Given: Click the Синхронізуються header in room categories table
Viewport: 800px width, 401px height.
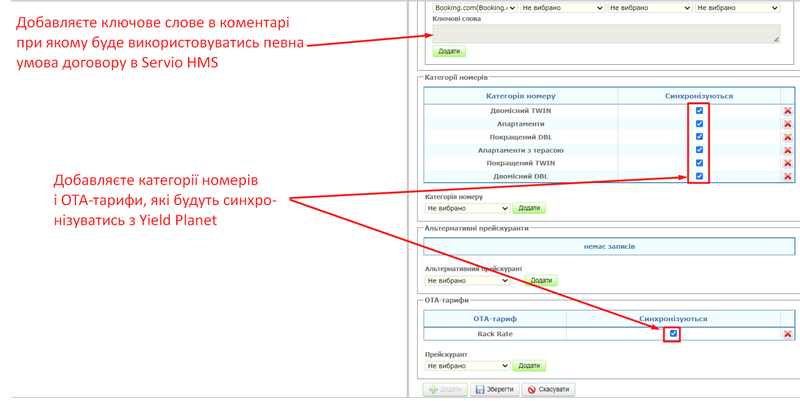Looking at the screenshot, I should pos(699,96).
